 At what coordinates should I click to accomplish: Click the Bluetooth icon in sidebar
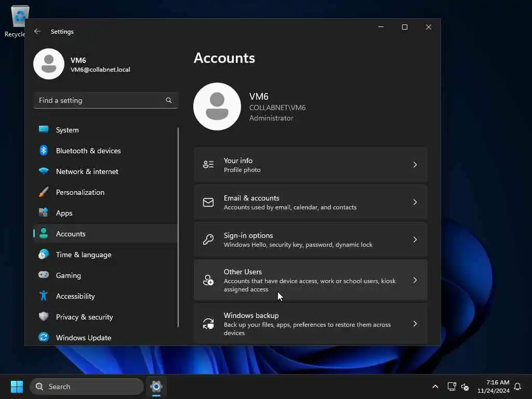[44, 150]
